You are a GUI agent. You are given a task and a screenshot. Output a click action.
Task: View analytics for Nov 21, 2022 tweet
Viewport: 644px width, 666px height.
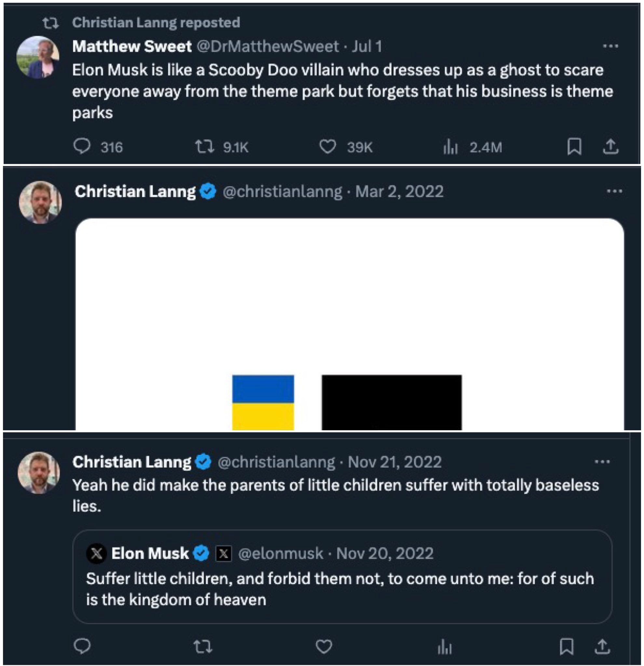pyautogui.click(x=445, y=646)
